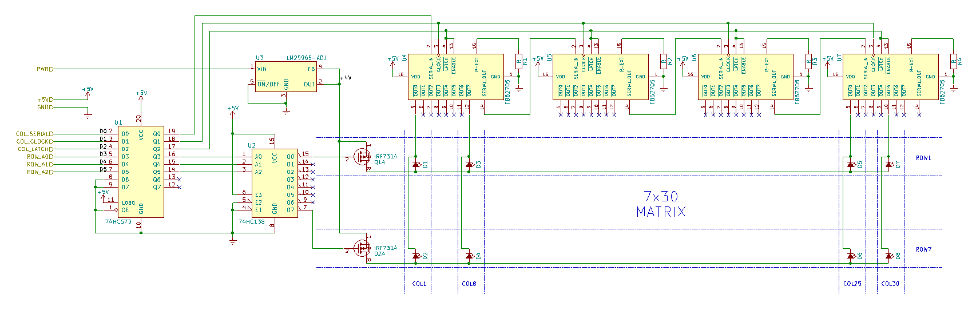Select the COL_CLOCK net label
The height and width of the screenshot is (318, 980).
coord(34,141)
